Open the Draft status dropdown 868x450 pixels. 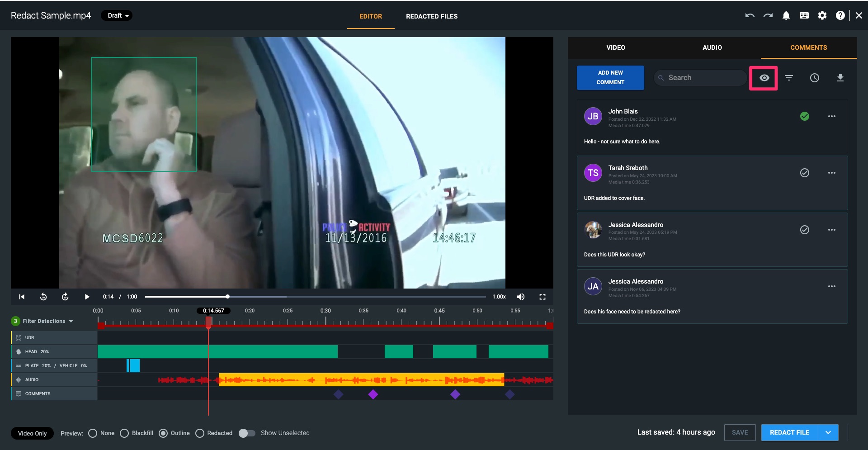click(x=117, y=16)
